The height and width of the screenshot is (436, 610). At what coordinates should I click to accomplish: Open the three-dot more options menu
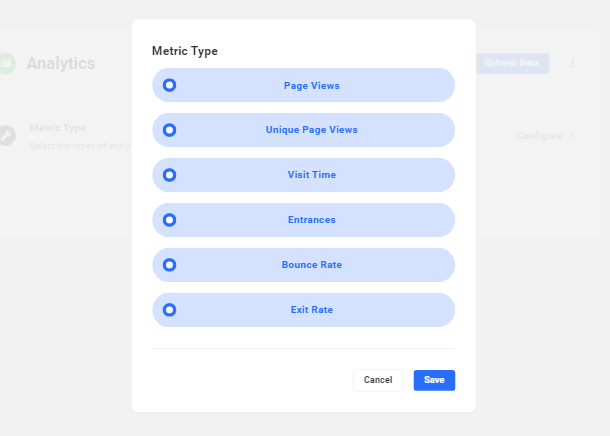(573, 64)
